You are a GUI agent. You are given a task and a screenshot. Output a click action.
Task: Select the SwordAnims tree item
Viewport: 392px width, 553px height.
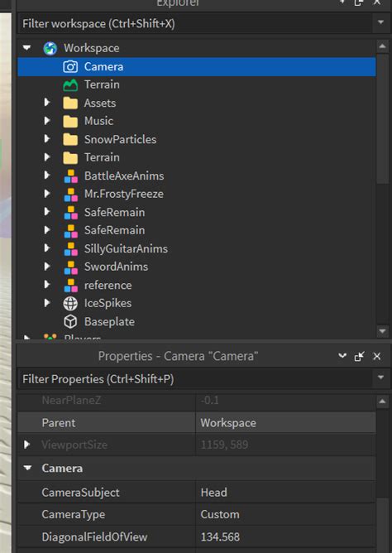(117, 267)
